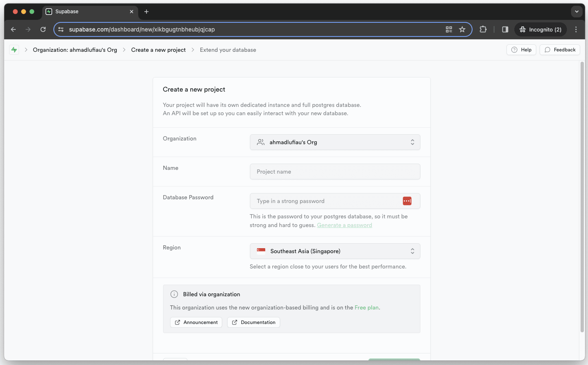Click the browser address bar URL
Screen dimensions: 588x365
[142, 29]
